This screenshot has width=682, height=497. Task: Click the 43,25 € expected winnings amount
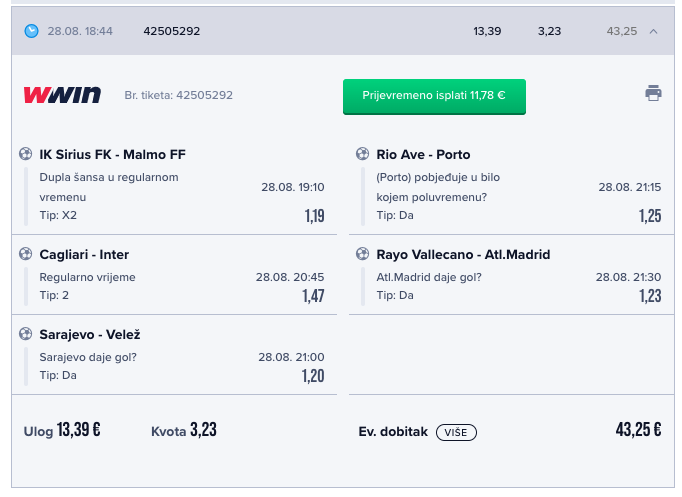click(x=638, y=430)
